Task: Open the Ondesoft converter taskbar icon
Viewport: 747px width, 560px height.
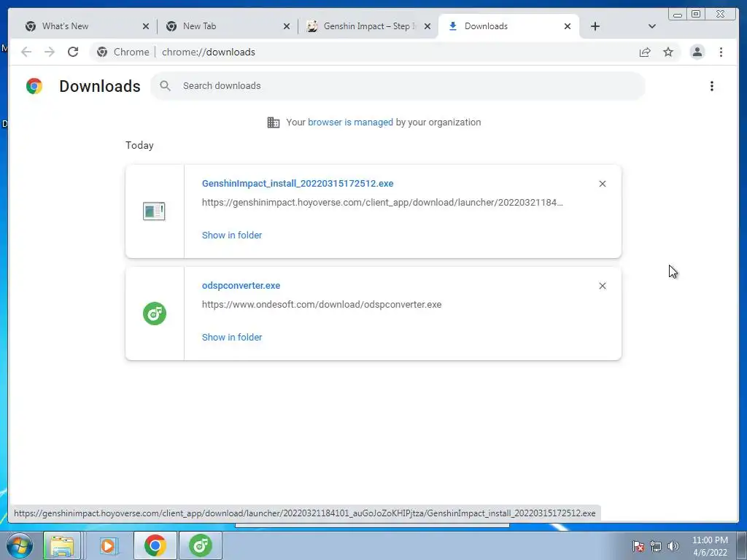Action: (x=200, y=545)
